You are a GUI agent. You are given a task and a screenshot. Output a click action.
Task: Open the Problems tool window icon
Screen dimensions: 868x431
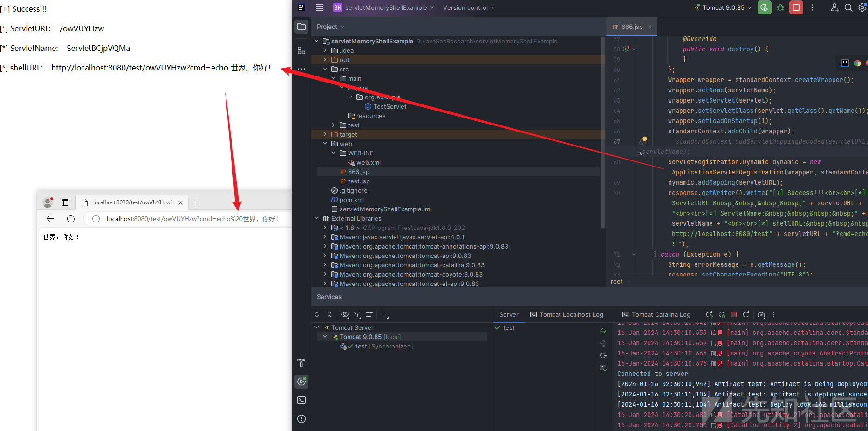(x=301, y=419)
